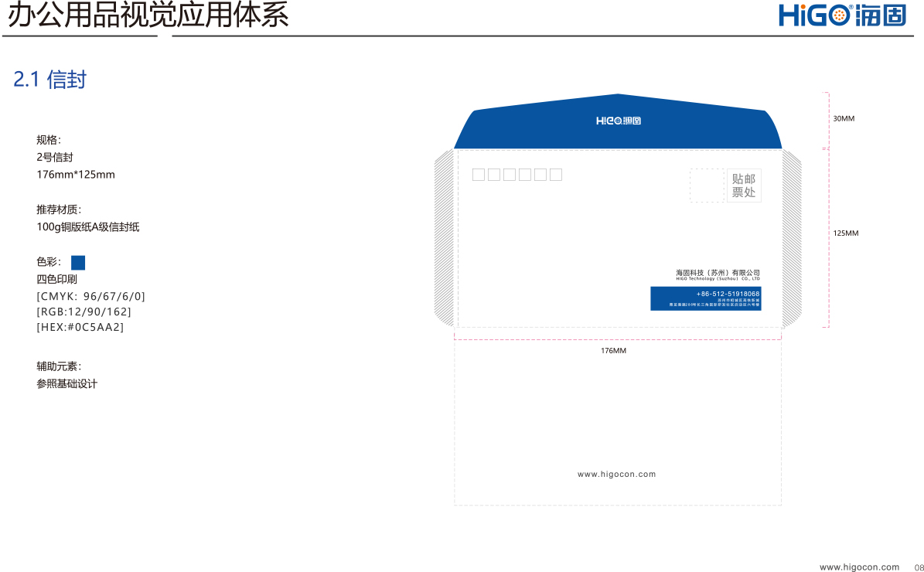Screen dimensions: 924x572
Task: Select the white HiGO logo on envelope flap
Action: pos(618,121)
